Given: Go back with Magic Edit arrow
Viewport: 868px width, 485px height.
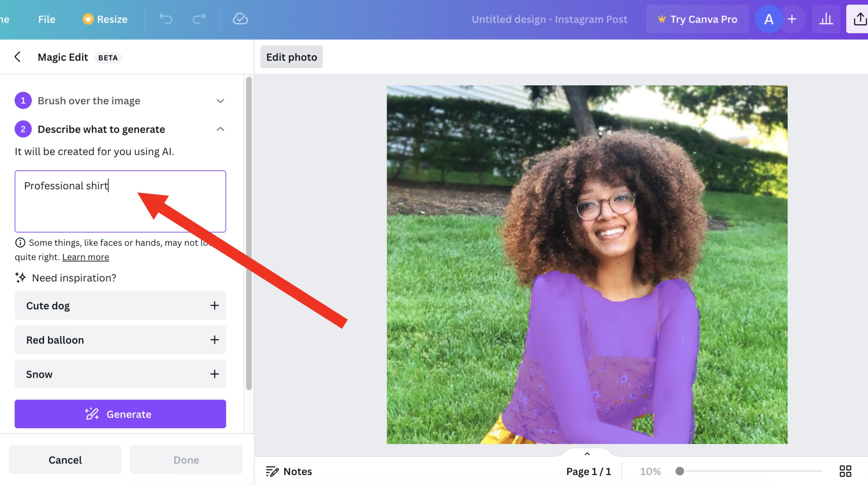Looking at the screenshot, I should (x=18, y=57).
